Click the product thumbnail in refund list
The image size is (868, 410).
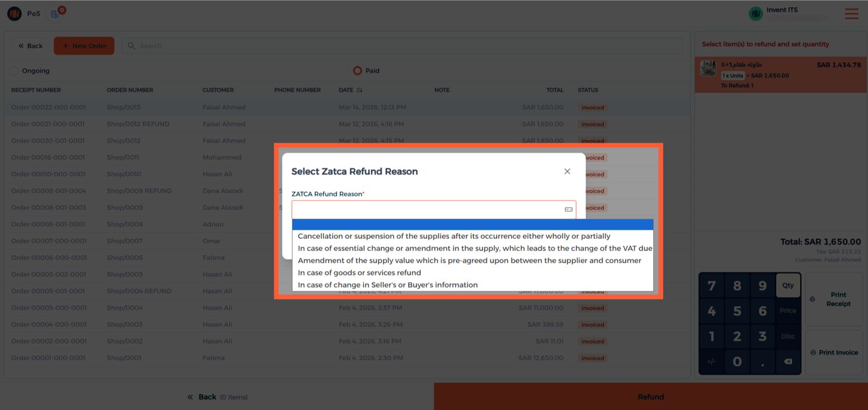[x=708, y=69]
